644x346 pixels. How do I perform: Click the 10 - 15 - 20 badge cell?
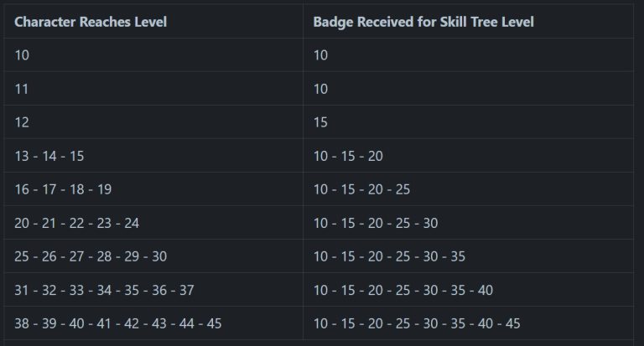coord(468,156)
